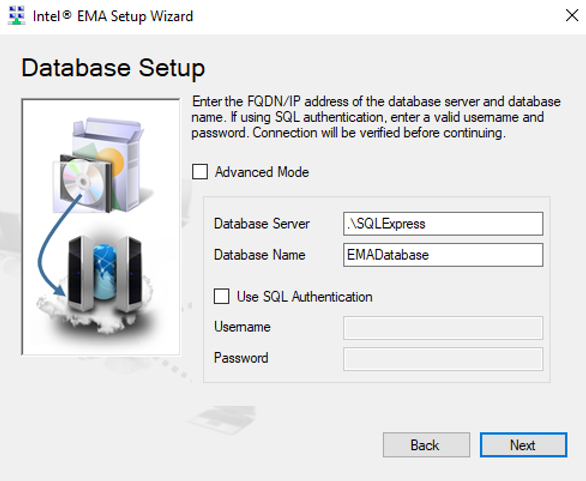This screenshot has height=481, width=586.
Task: Click the Database Server label
Action: tap(262, 224)
